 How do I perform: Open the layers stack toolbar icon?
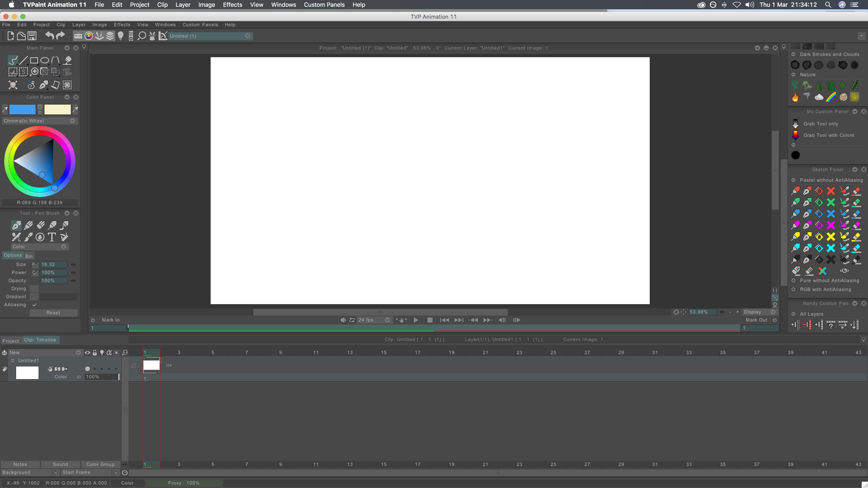click(x=110, y=36)
